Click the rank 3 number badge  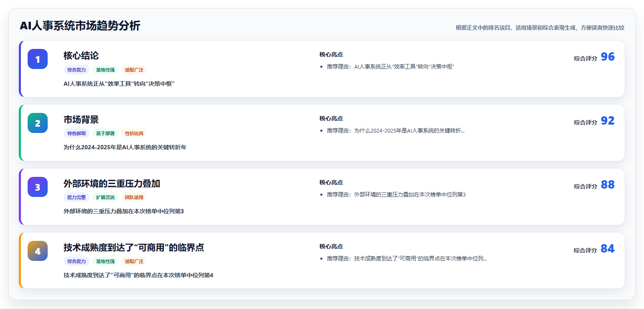tap(38, 187)
